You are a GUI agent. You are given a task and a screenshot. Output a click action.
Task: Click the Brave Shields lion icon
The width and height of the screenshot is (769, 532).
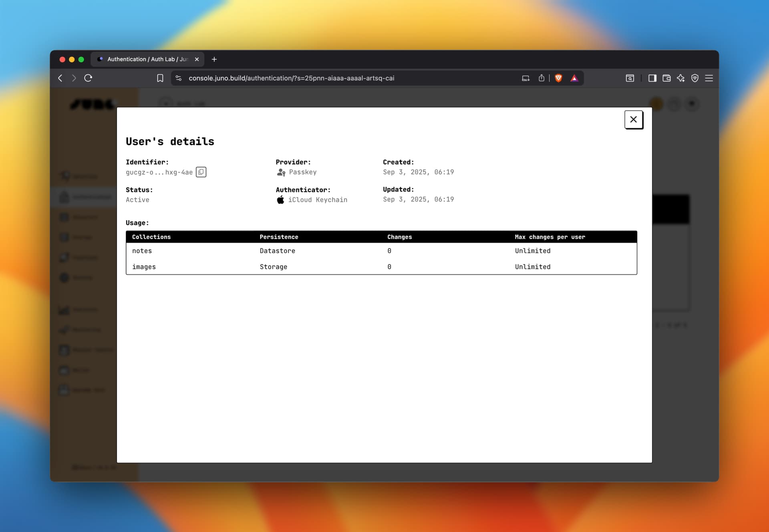558,78
